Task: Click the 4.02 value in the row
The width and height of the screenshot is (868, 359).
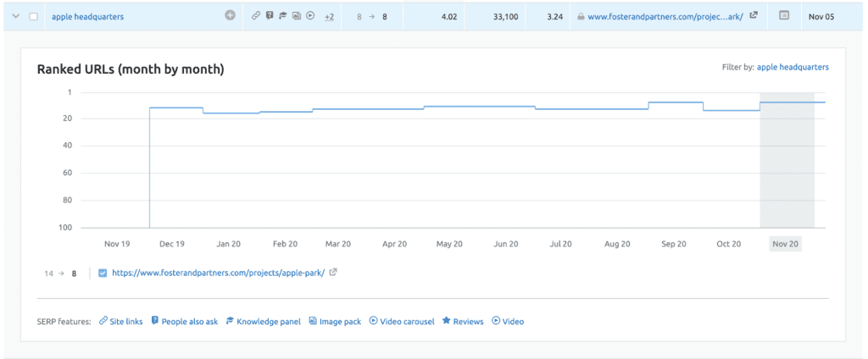Action: coord(449,17)
